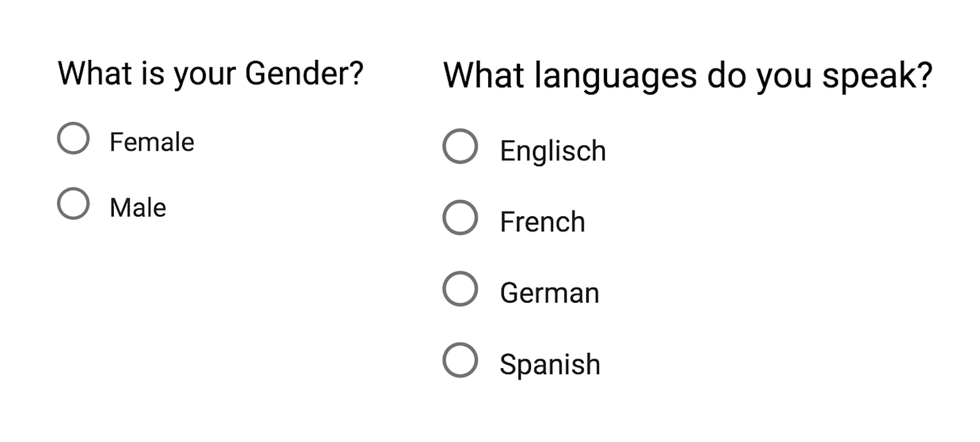Viewport: 980px width, 442px height.
Task: Enable the circle beside French
Action: tap(460, 217)
